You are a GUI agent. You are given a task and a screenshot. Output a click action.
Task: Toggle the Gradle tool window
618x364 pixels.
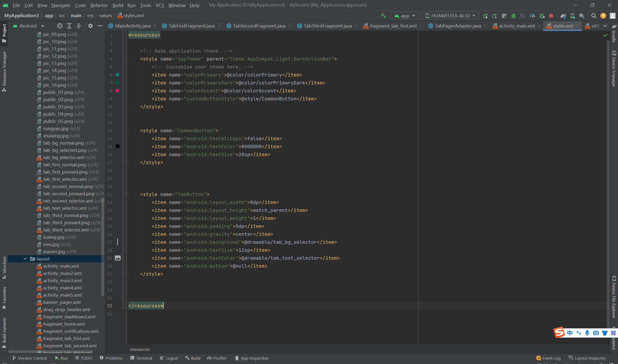point(614,34)
